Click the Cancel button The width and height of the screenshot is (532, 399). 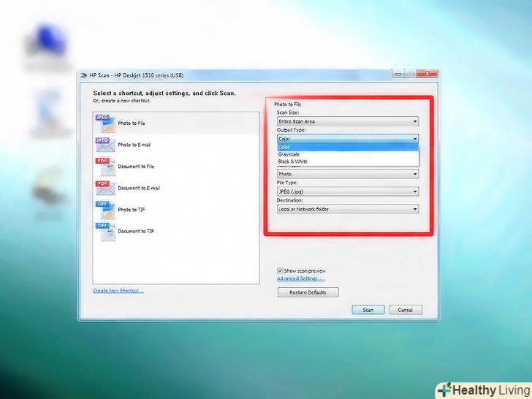click(406, 310)
